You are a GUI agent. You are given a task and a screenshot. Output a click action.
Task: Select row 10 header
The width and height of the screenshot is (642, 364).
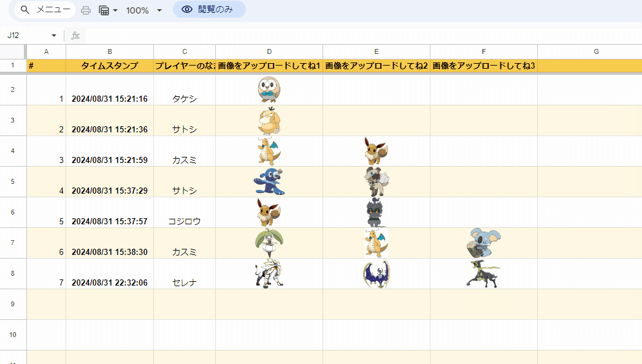[x=13, y=335]
